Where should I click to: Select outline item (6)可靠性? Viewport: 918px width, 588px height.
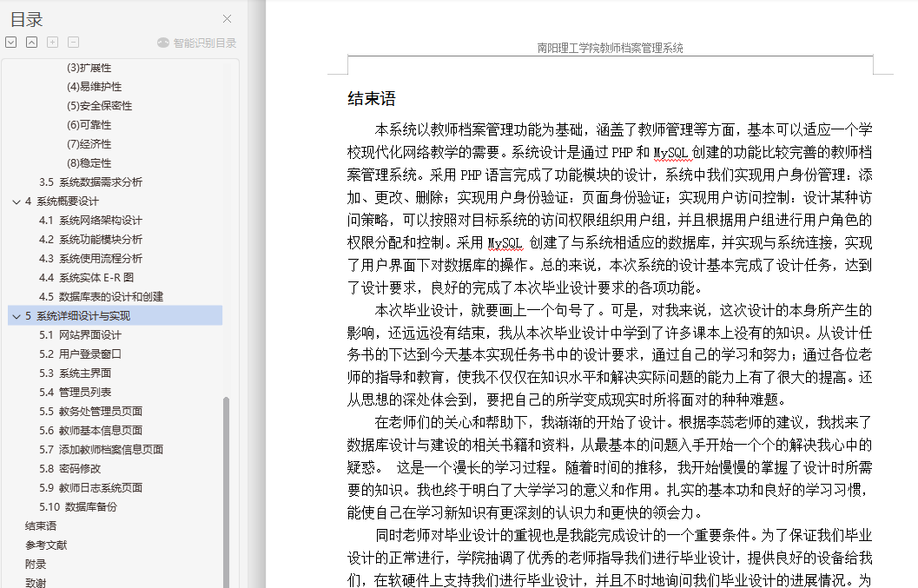[89, 125]
